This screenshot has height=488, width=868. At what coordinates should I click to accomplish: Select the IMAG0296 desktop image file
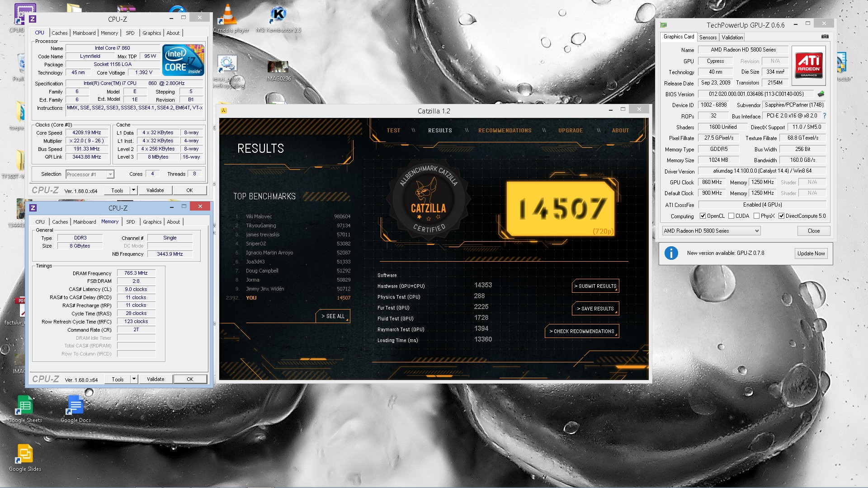pos(278,70)
